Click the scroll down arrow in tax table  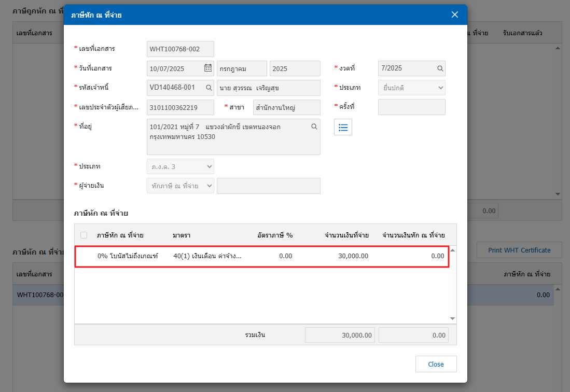452,318
